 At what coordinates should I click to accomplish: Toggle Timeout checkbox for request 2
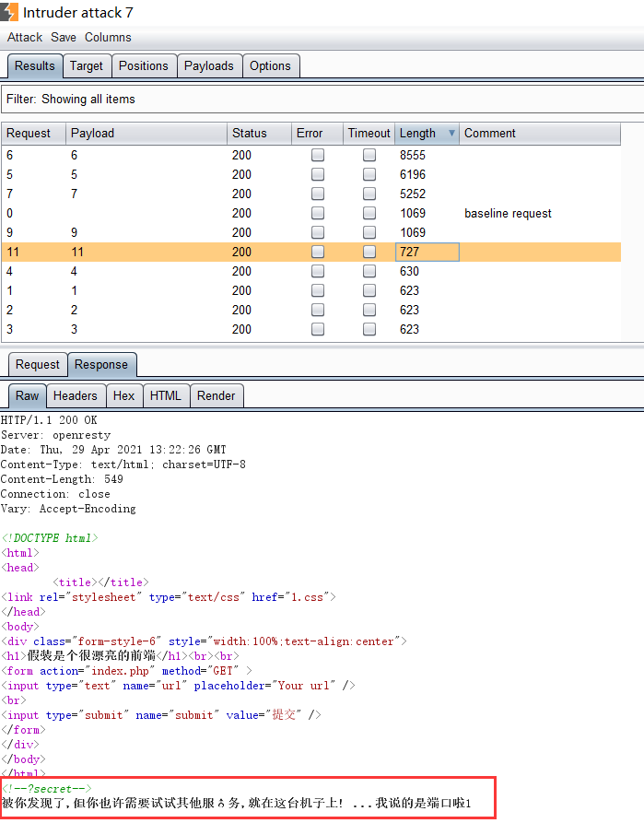tap(369, 310)
